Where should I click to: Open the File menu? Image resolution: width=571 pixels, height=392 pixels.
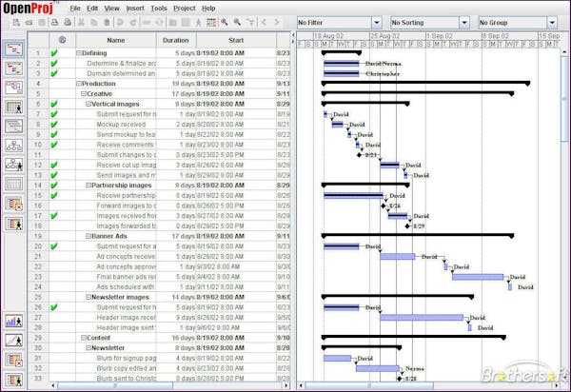[x=75, y=8]
